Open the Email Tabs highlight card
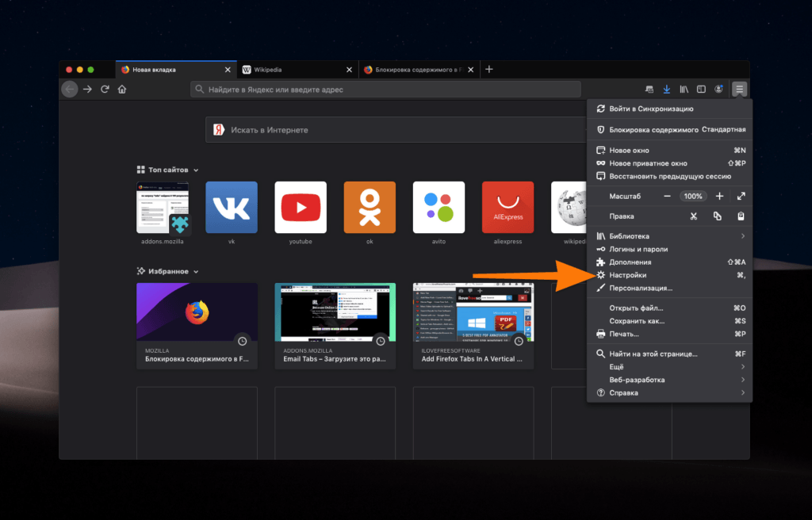Viewport: 812px width, 520px height. click(x=335, y=326)
